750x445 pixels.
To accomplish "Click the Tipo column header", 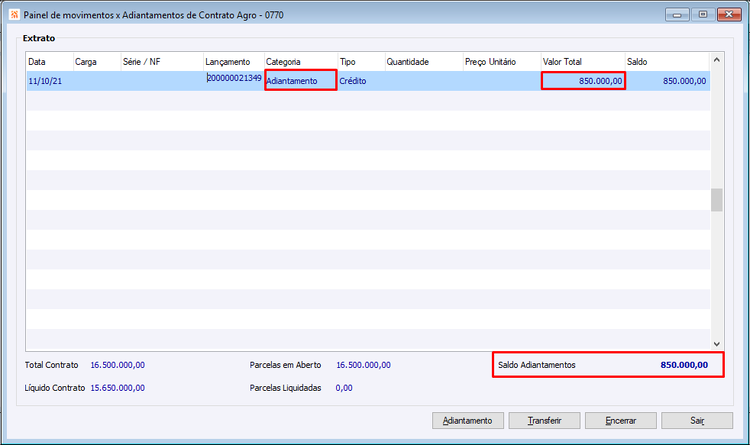I will (362, 62).
